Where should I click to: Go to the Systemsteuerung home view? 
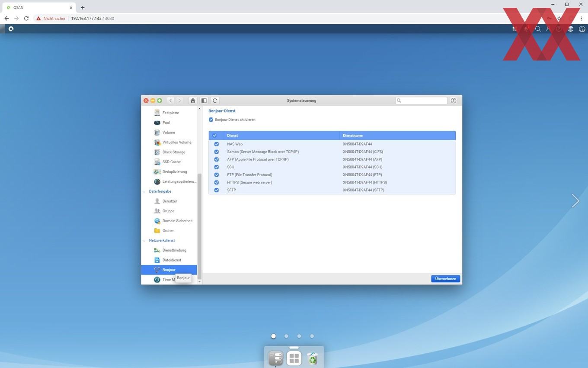193,100
